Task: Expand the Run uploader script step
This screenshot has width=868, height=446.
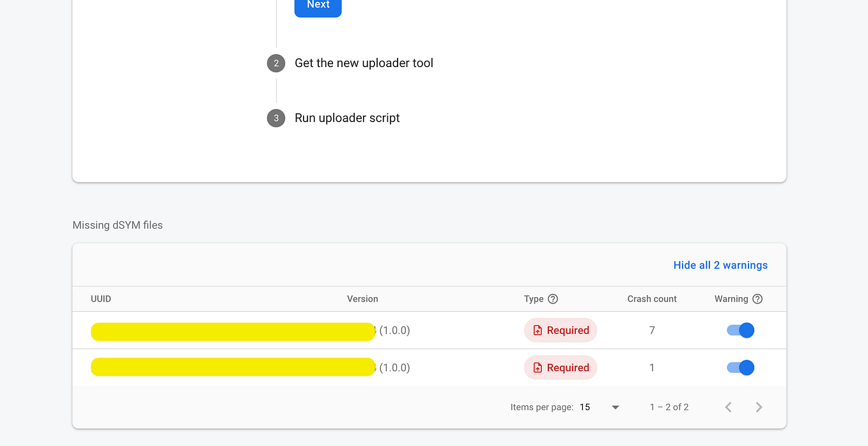Action: tap(347, 118)
